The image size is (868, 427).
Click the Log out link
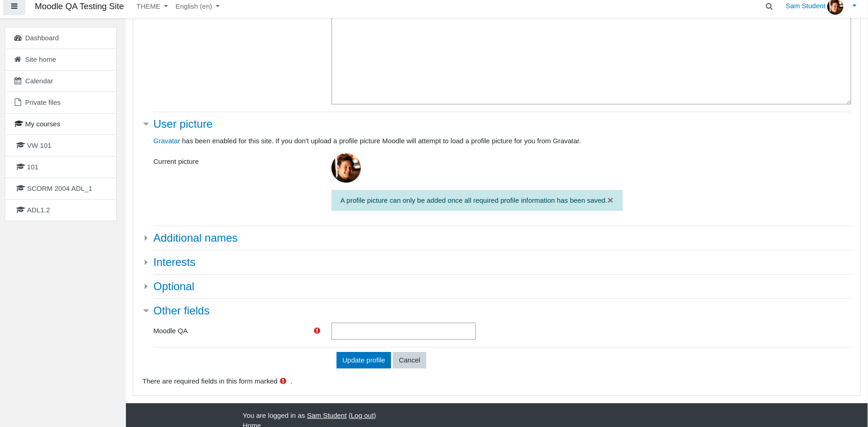click(362, 416)
